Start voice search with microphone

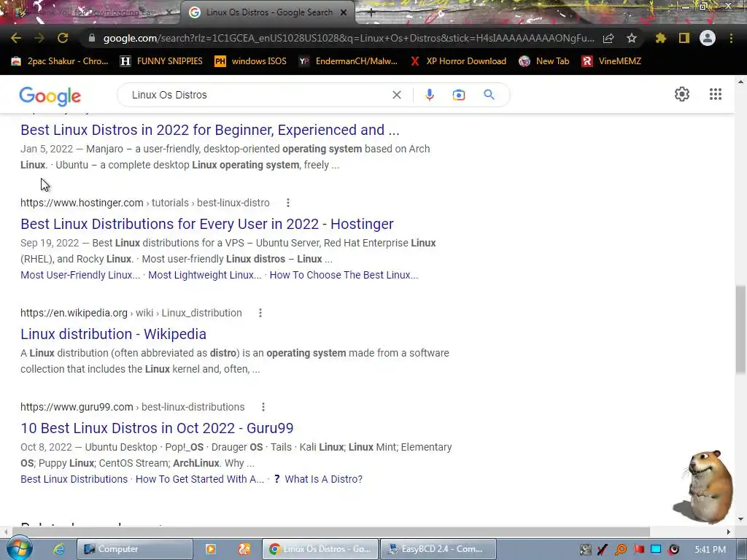click(x=429, y=95)
